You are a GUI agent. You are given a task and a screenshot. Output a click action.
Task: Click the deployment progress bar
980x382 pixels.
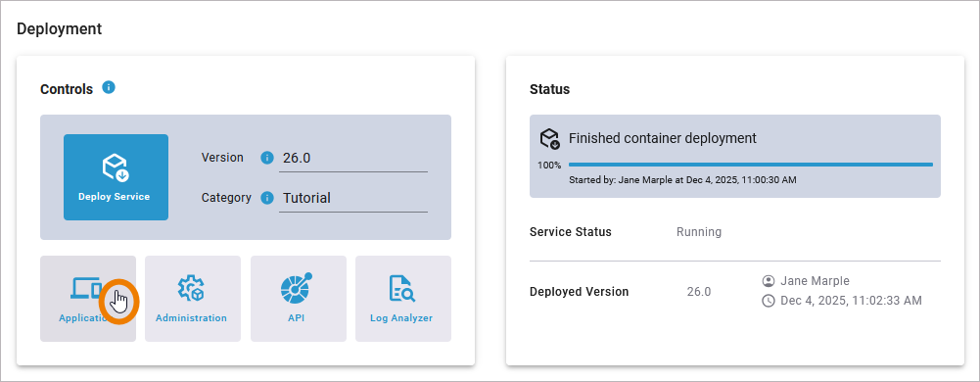(x=751, y=166)
